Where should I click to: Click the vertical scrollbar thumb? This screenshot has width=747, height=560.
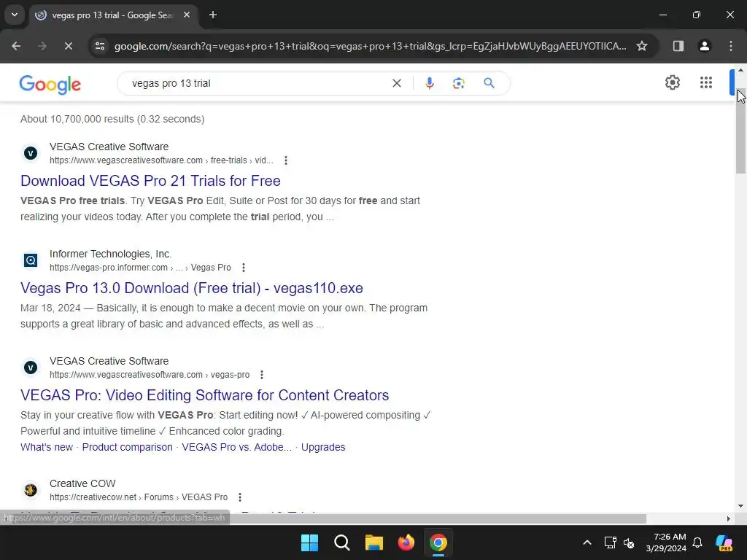point(740,131)
